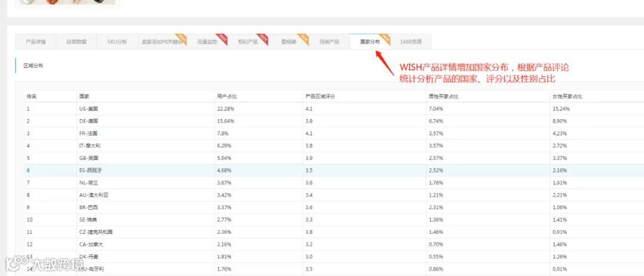Open the 同类产品 tab
This screenshot has width=644, height=276.
329,42
